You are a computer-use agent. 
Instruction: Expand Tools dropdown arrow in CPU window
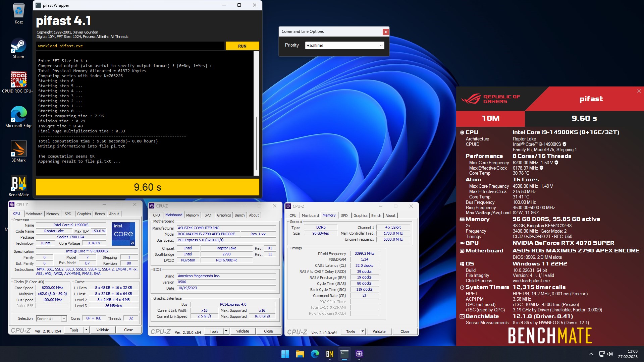tap(86, 330)
